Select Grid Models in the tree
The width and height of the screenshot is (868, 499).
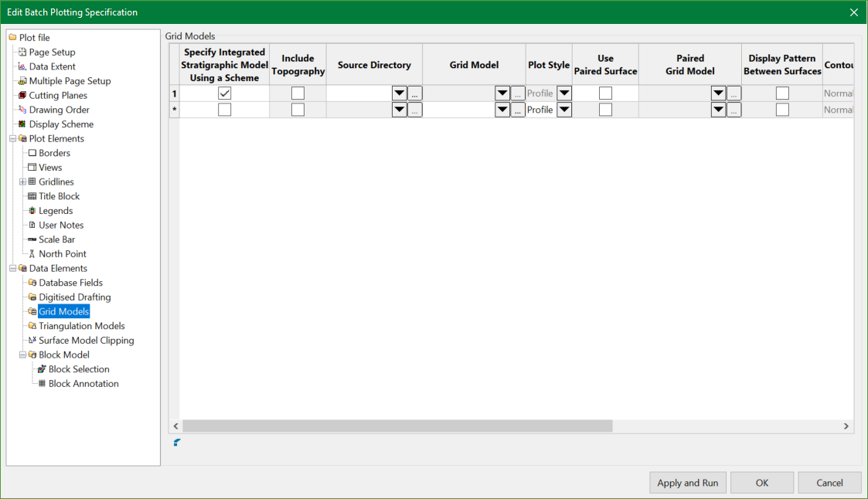click(63, 311)
